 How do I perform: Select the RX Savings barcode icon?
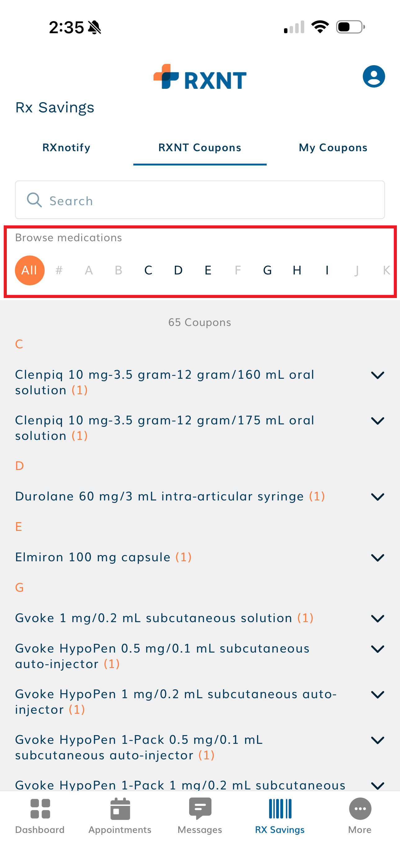pyautogui.click(x=280, y=808)
